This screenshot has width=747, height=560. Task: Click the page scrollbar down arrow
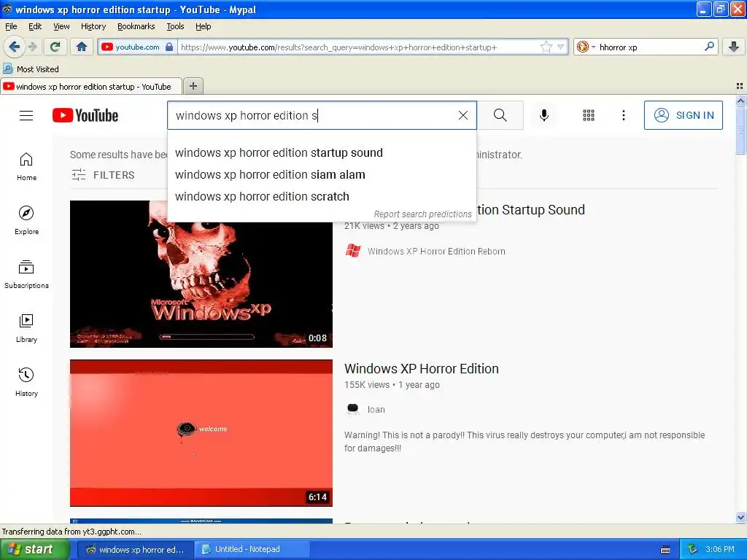[x=740, y=517]
